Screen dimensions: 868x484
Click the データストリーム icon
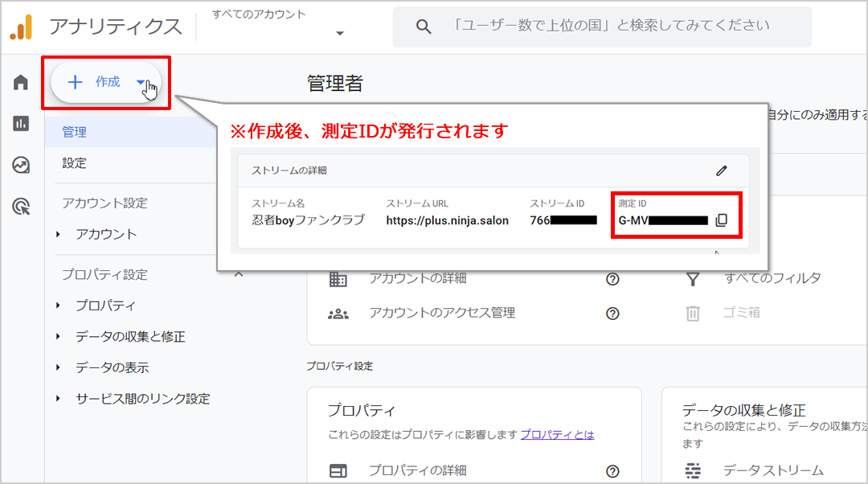coord(693,470)
